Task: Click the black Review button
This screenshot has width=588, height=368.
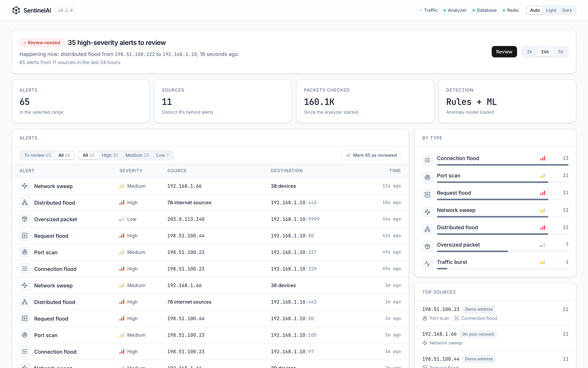Action: pyautogui.click(x=504, y=52)
